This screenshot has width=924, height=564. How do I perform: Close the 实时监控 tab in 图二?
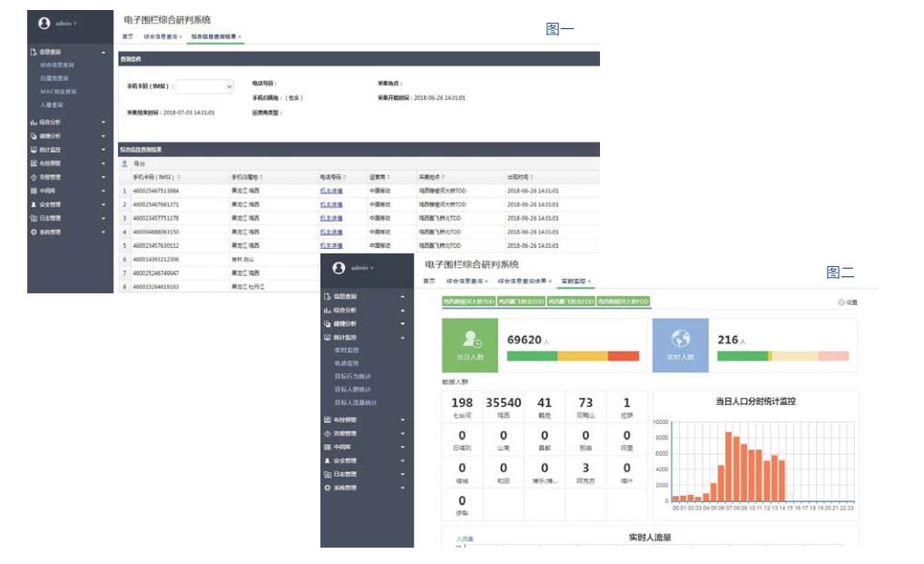(589, 282)
